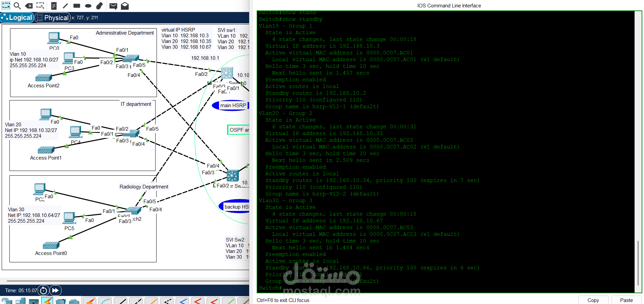Pick the automatic connection type cable
Screen dimensions: 644x304
[90, 301]
